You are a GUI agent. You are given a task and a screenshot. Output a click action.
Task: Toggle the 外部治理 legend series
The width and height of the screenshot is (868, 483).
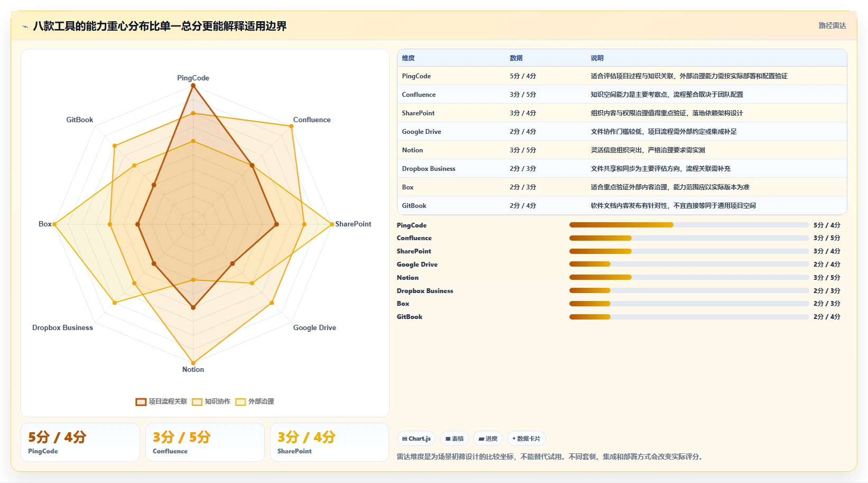point(255,402)
